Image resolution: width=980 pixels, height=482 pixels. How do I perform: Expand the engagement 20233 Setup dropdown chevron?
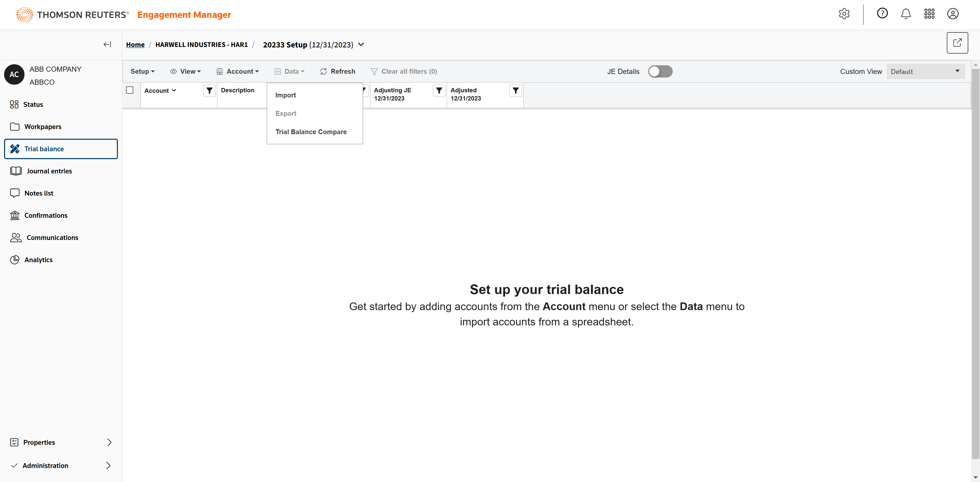pos(361,44)
